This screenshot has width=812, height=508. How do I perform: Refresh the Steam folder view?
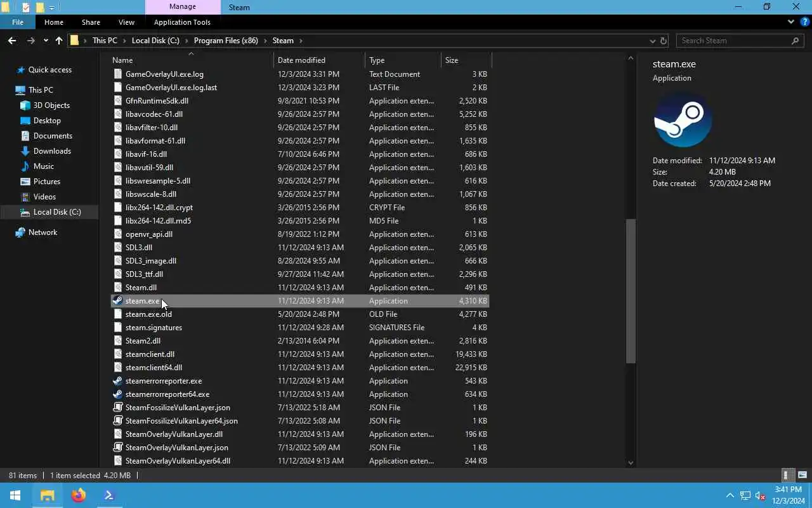pos(664,41)
